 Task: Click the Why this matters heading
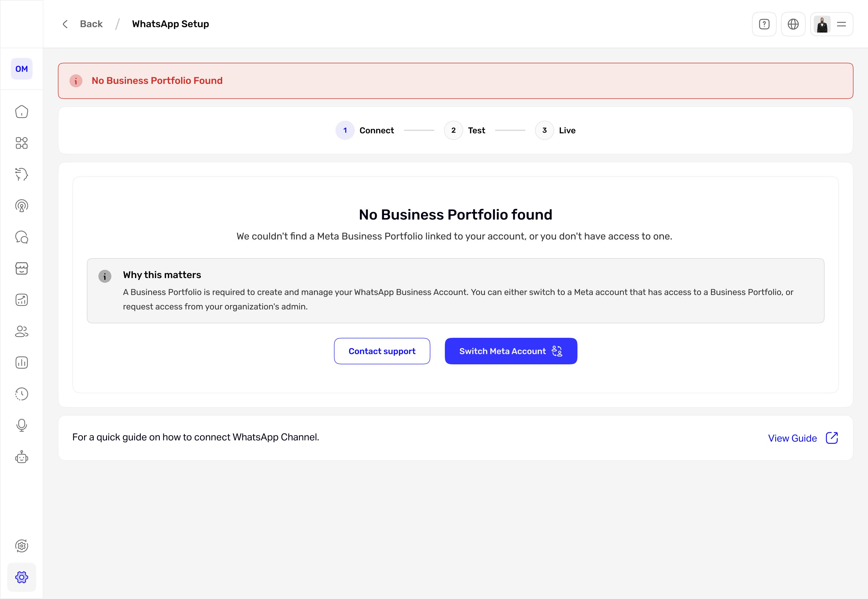coord(162,275)
